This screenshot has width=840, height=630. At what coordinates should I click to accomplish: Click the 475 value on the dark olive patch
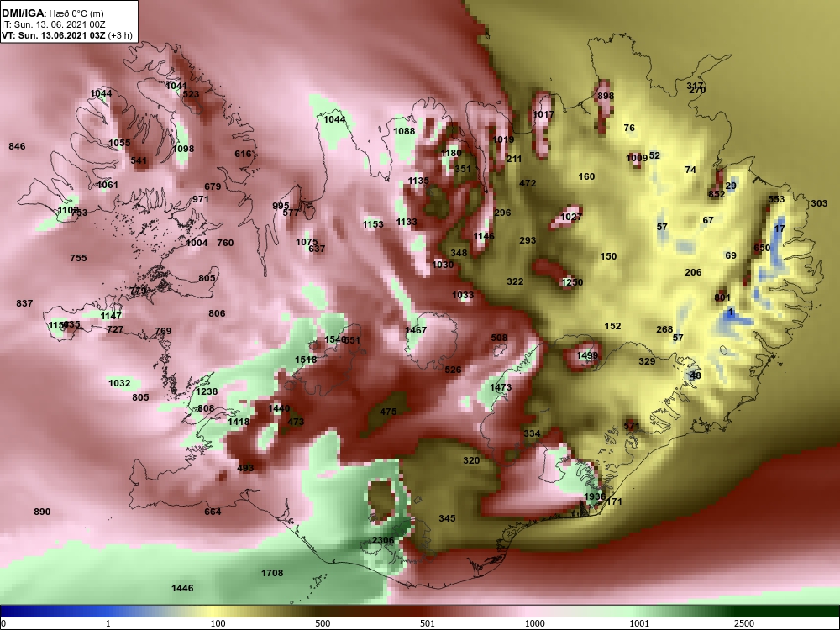pos(388,412)
